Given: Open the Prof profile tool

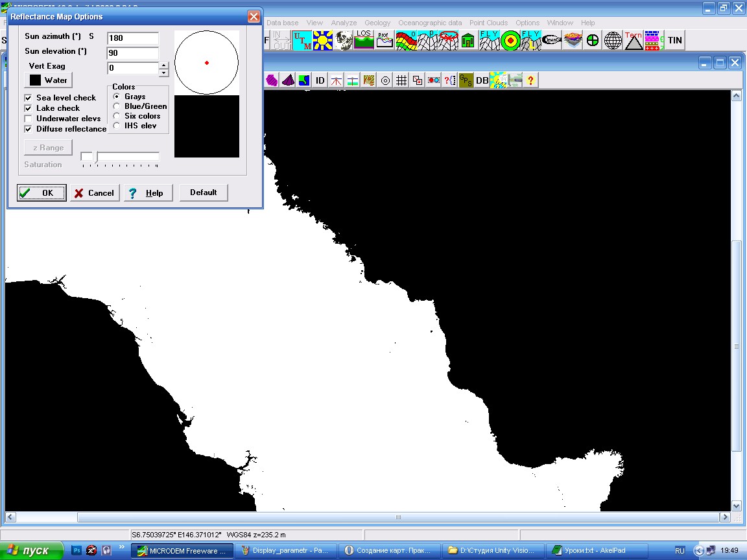Looking at the screenshot, I should point(384,40).
